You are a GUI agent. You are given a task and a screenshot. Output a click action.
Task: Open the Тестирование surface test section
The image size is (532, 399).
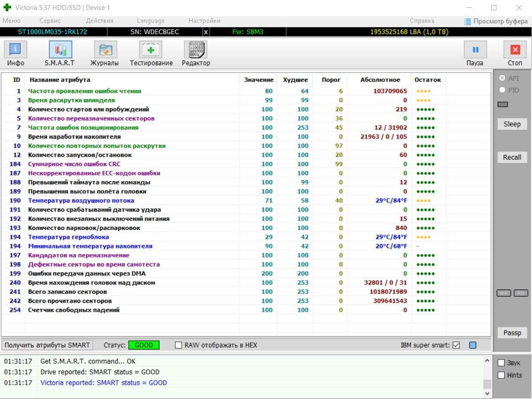pos(151,54)
